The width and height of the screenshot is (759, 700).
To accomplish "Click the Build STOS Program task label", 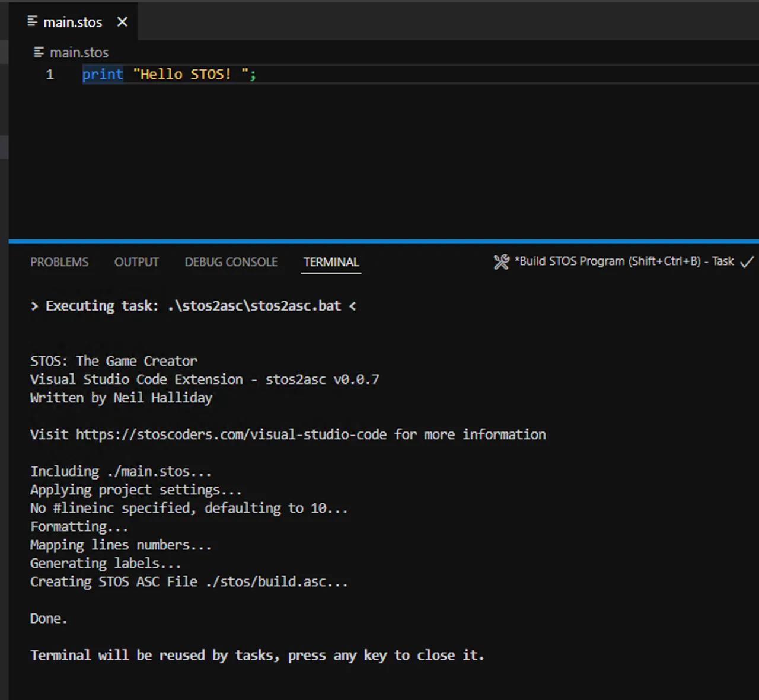I will [x=624, y=261].
